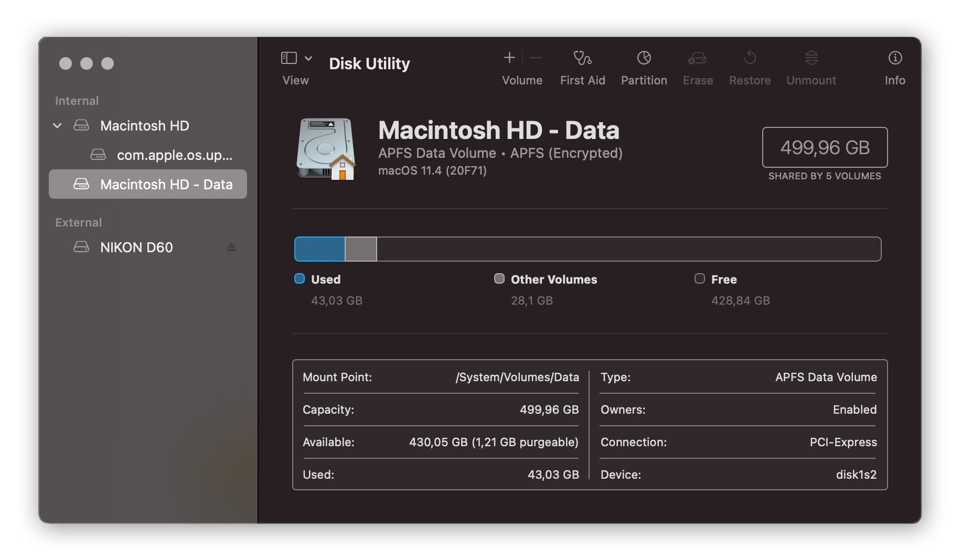Click the Partition toolbar label
Image resolution: width=961 pixels, height=560 pixels.
click(x=644, y=80)
